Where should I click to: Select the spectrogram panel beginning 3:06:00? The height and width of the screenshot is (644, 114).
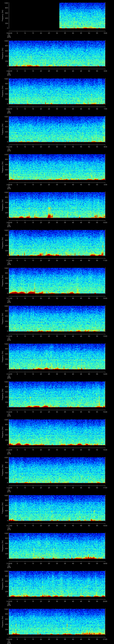pyautogui.click(x=57, y=91)
